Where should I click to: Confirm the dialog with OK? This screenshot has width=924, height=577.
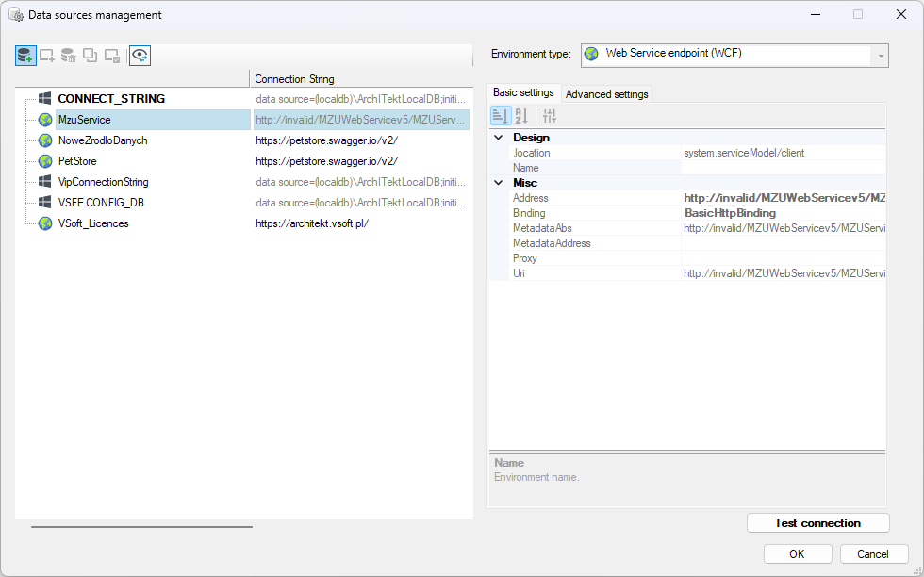(x=798, y=554)
